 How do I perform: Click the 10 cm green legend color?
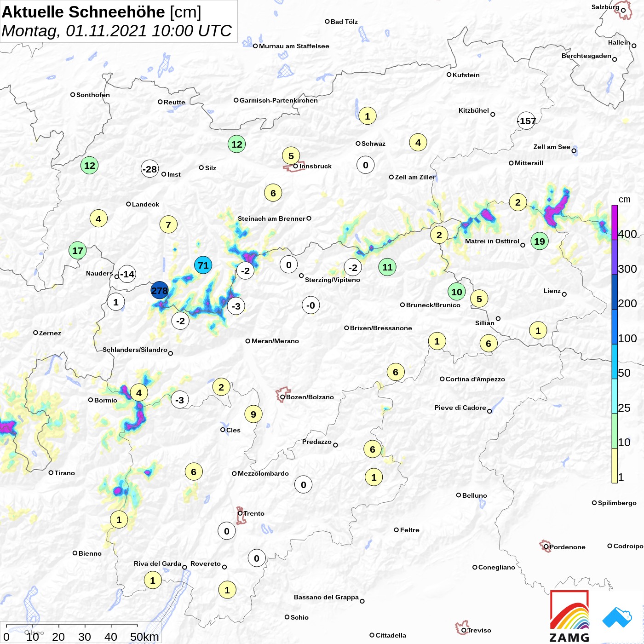tap(615, 431)
